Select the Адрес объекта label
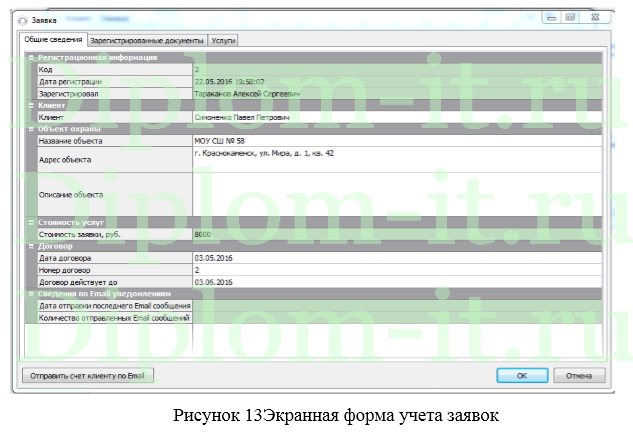This screenshot has height=436, width=633. (115, 160)
